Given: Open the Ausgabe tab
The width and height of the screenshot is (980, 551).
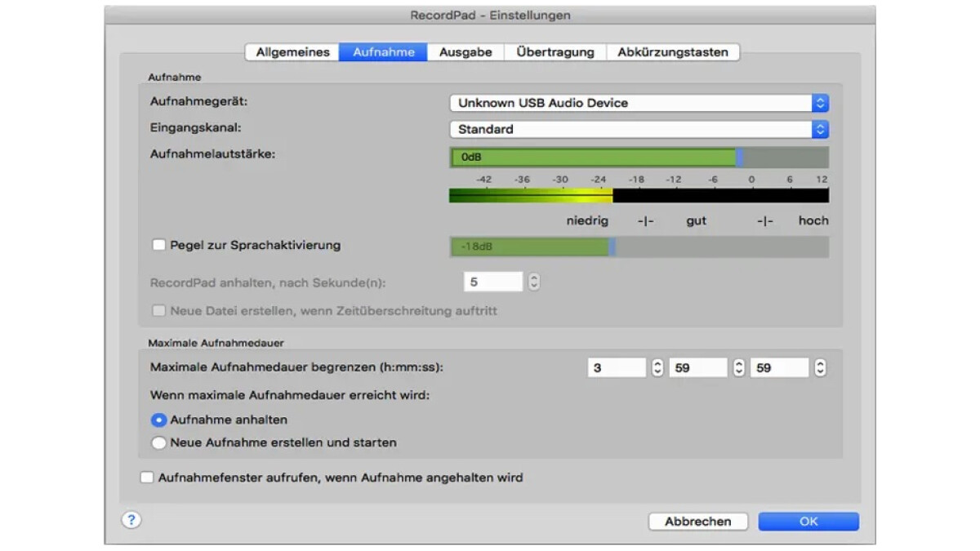Looking at the screenshot, I should (x=465, y=52).
